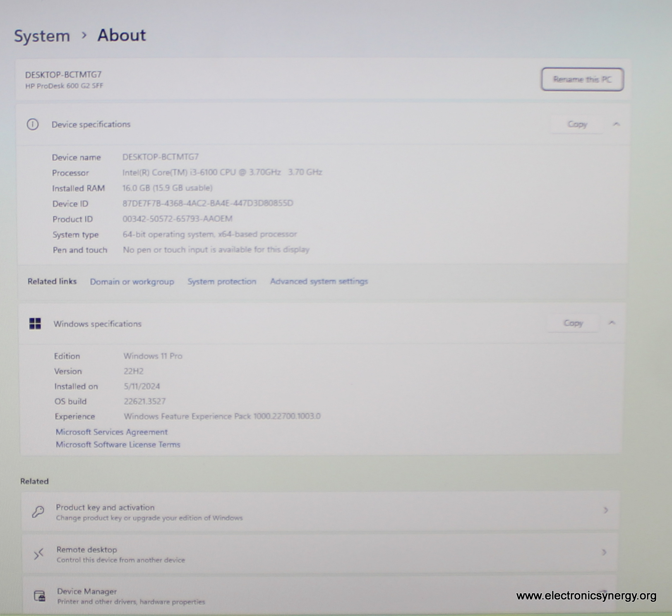Viewport: 672px width, 616px height.
Task: Click the Device Manager icon
Action: coord(39,596)
